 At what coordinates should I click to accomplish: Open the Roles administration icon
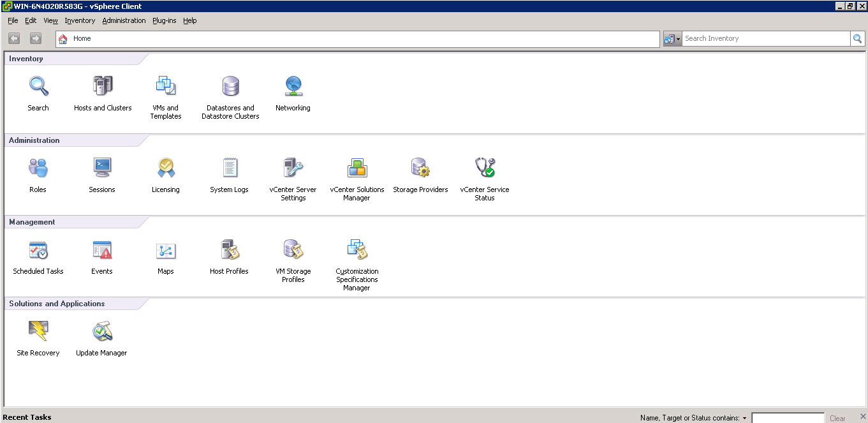[38, 168]
